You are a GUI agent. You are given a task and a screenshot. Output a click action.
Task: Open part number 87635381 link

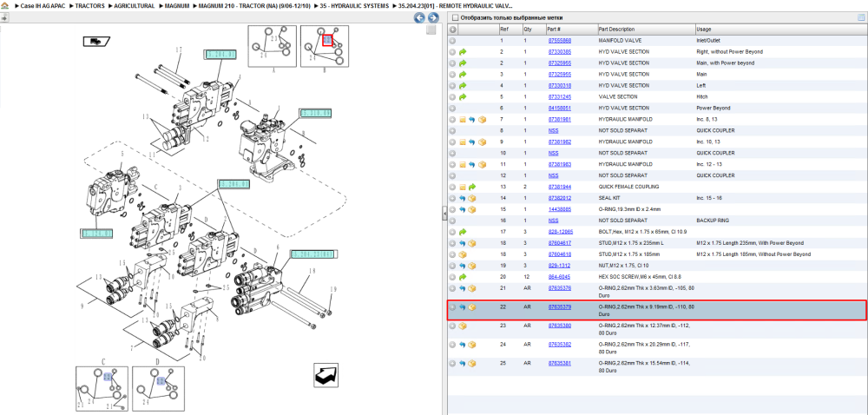click(560, 363)
